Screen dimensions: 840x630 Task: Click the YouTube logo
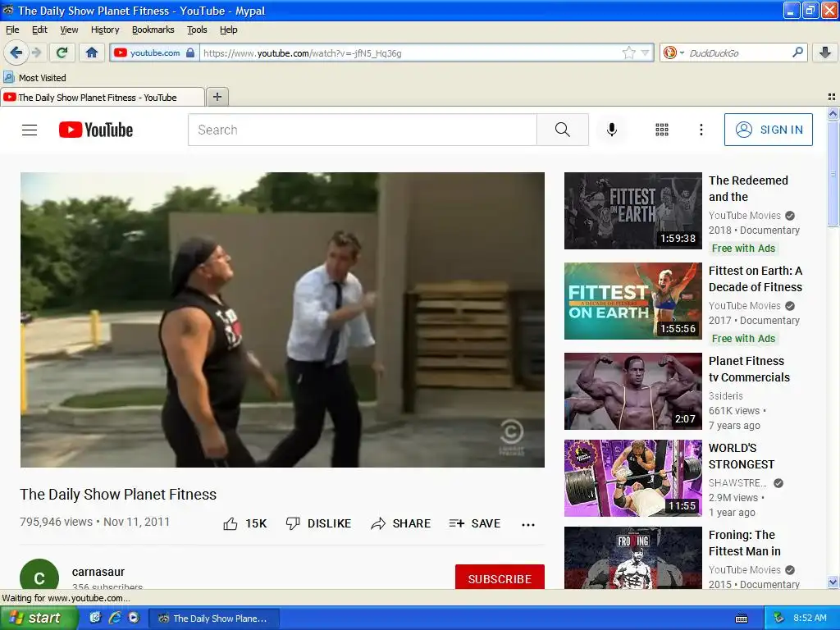coord(96,130)
